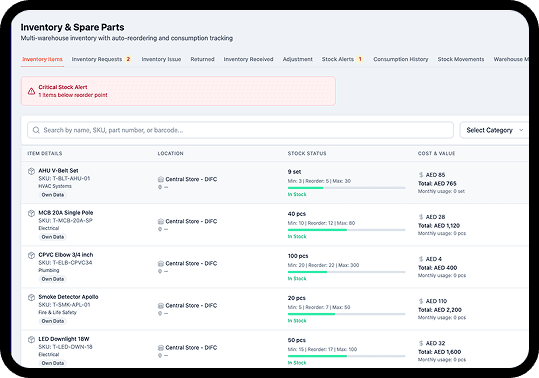Click stock level bar for AHU V-Belt Set
Image resolution: width=539 pixels, height=378 pixels.
(x=346, y=188)
